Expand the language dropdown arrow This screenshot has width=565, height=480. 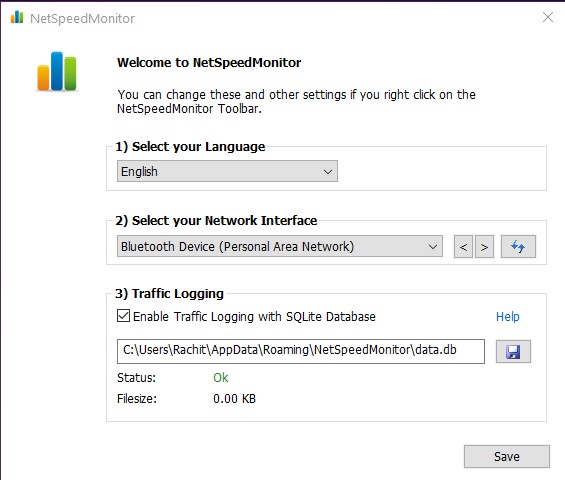pos(328,172)
